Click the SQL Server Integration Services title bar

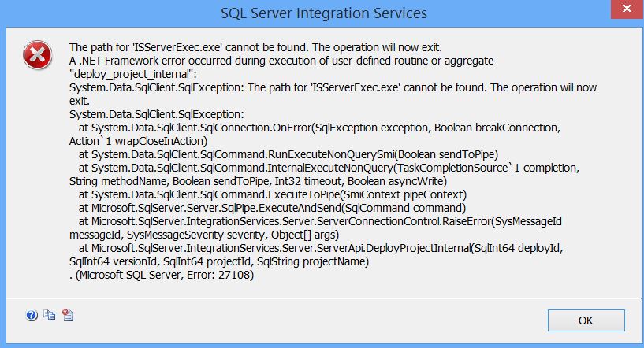pos(323,13)
